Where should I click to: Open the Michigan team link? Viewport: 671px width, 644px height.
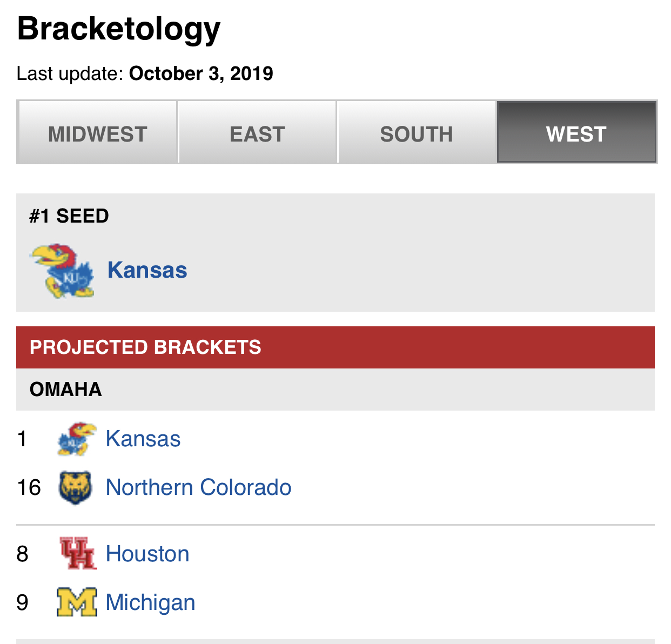coord(150,602)
